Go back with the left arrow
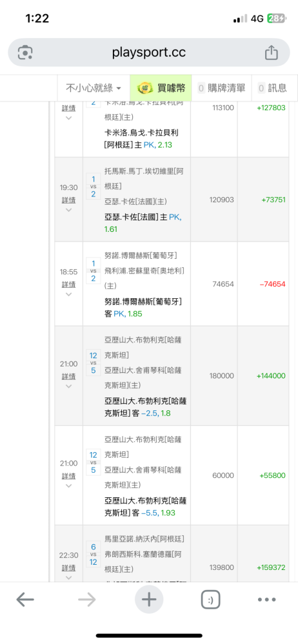298x644 pixels. [x=25, y=600]
